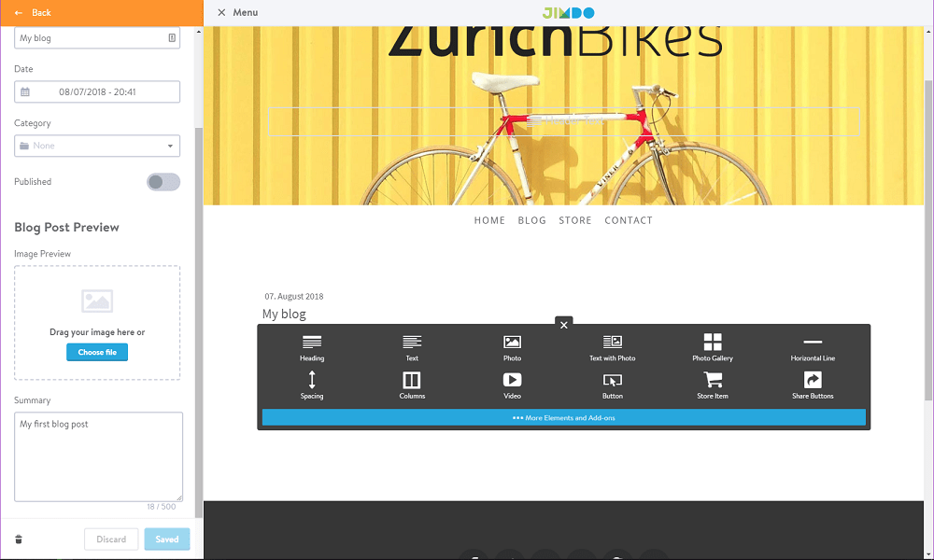This screenshot has width=934, height=560.
Task: Open the STORE navigation item
Action: coord(575,220)
